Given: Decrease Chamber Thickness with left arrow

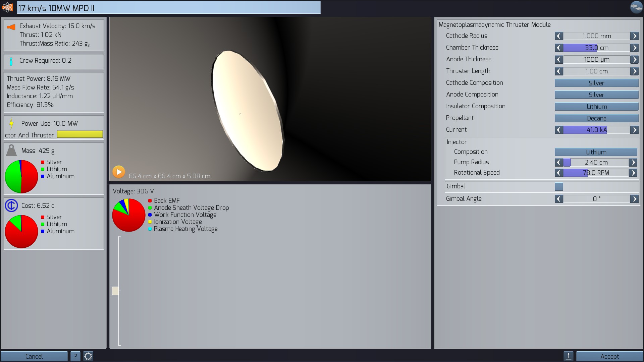Looking at the screenshot, I should [559, 48].
